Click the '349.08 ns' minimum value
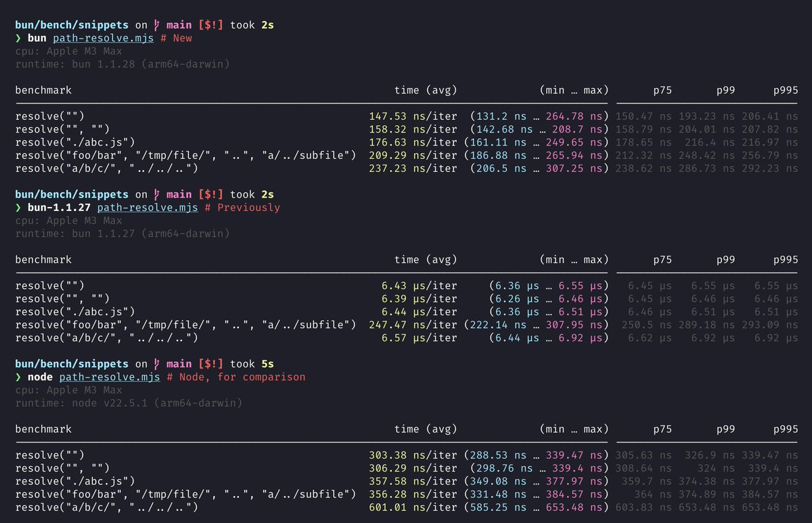 pyautogui.click(x=498, y=481)
